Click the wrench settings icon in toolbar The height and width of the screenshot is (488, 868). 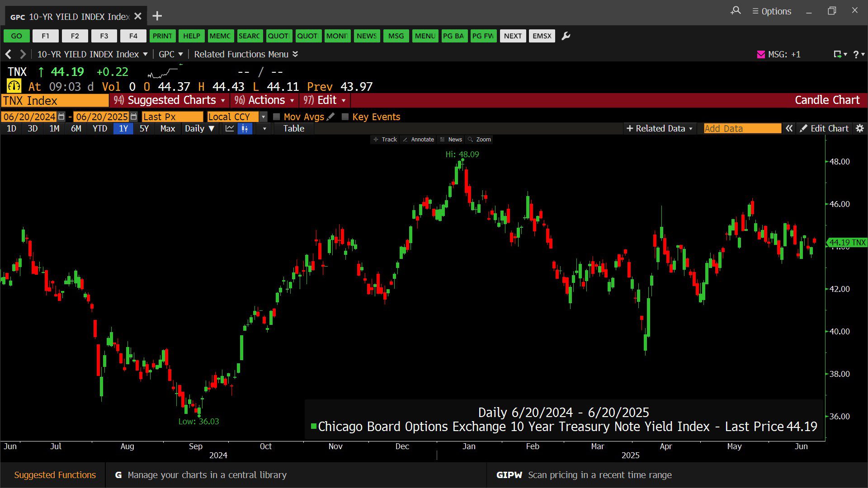click(x=566, y=36)
